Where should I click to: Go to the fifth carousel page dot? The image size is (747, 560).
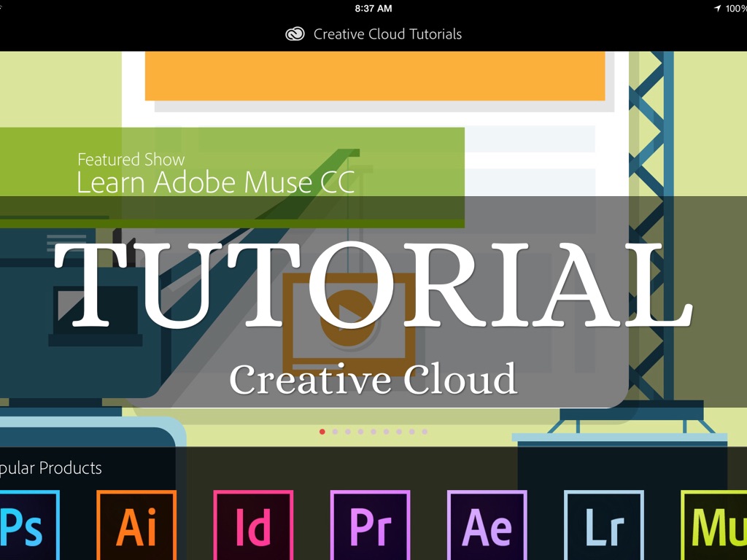(x=373, y=432)
